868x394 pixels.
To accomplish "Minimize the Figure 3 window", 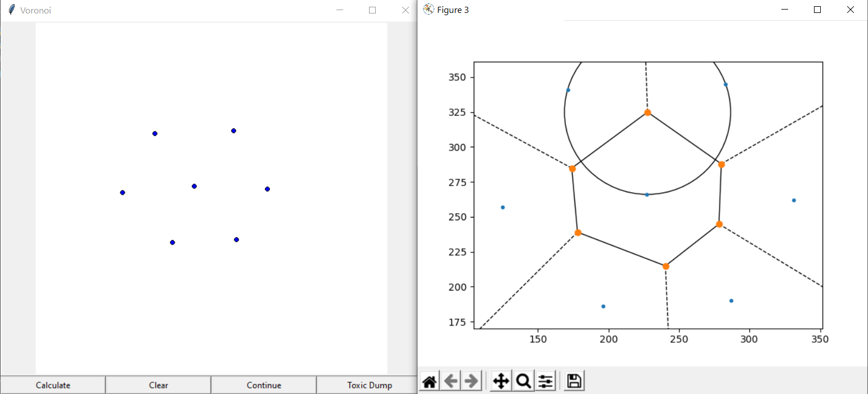I will [785, 10].
